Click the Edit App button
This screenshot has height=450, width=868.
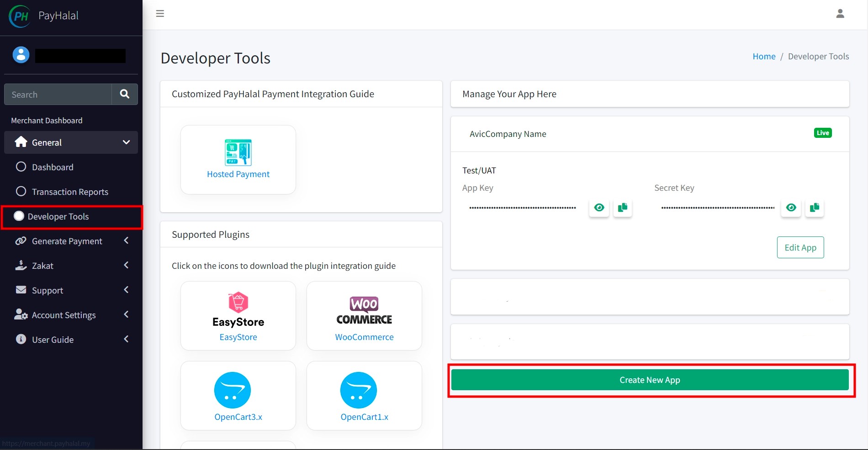point(800,247)
